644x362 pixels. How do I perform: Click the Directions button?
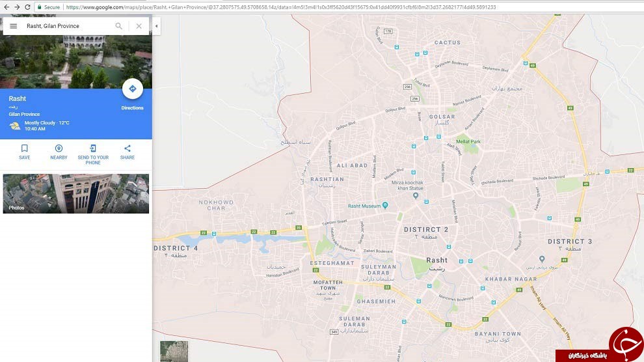pyautogui.click(x=132, y=89)
